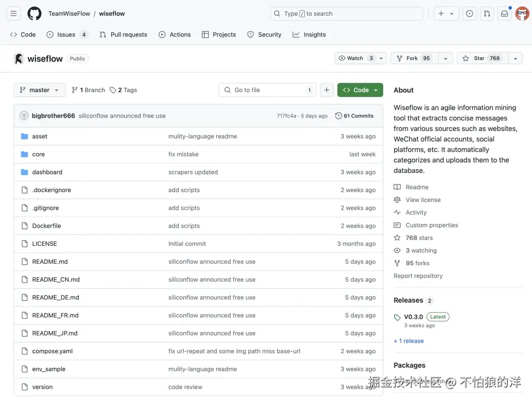Open the user profile avatar menu

click(x=522, y=14)
